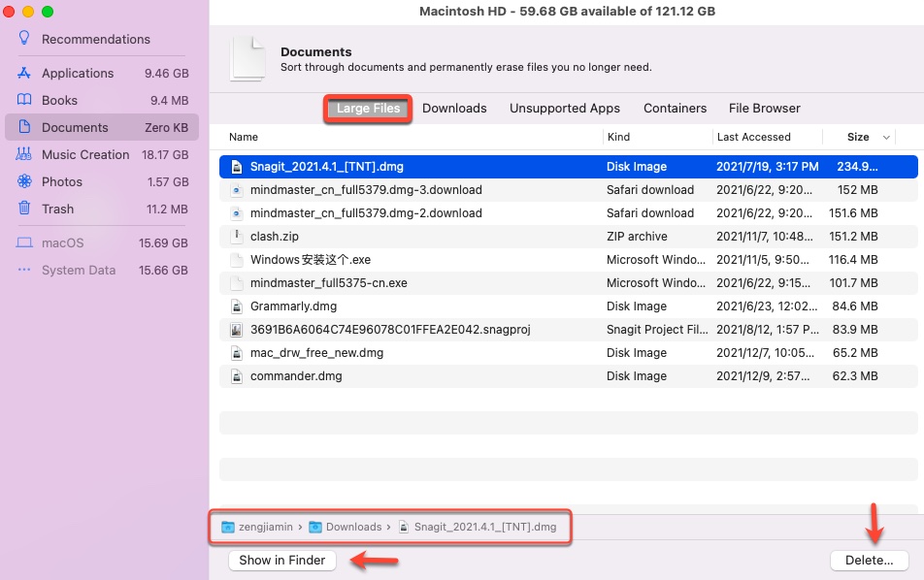Click the Snagit project file icon
This screenshot has height=580, width=924.
[x=235, y=329]
